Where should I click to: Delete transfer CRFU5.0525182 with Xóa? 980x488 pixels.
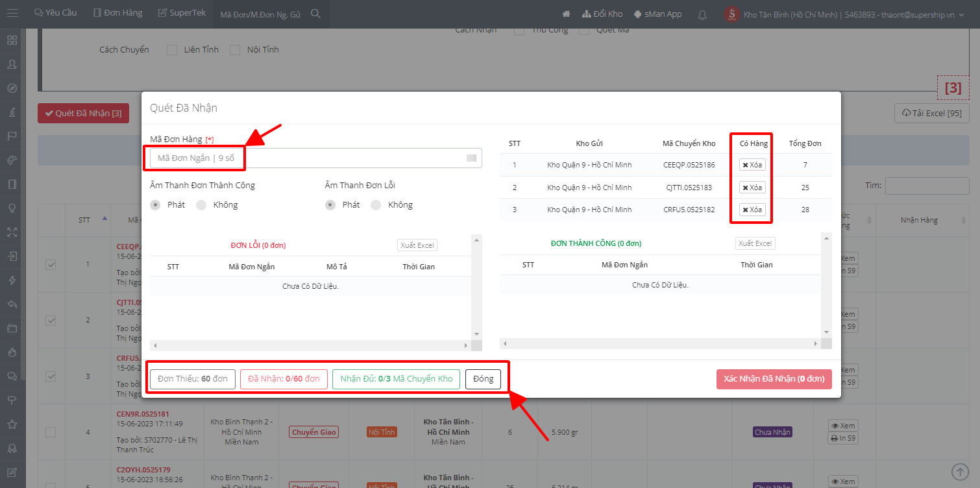pyautogui.click(x=752, y=210)
